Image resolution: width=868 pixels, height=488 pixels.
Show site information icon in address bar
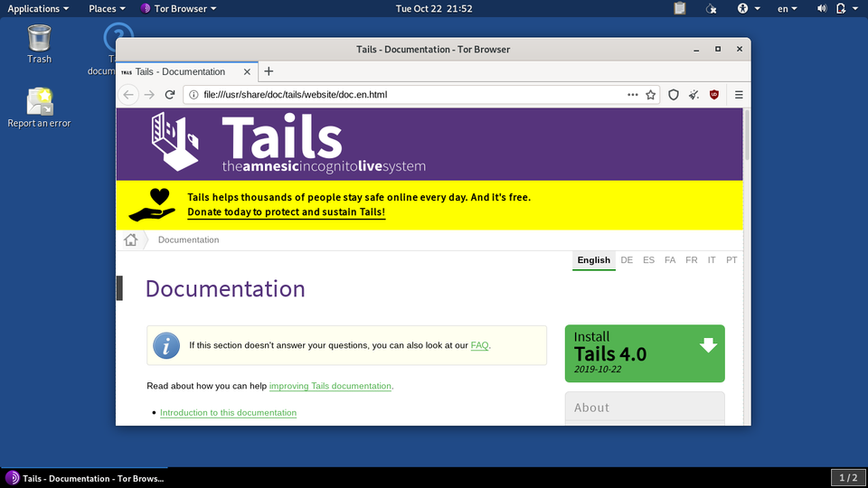(x=193, y=95)
